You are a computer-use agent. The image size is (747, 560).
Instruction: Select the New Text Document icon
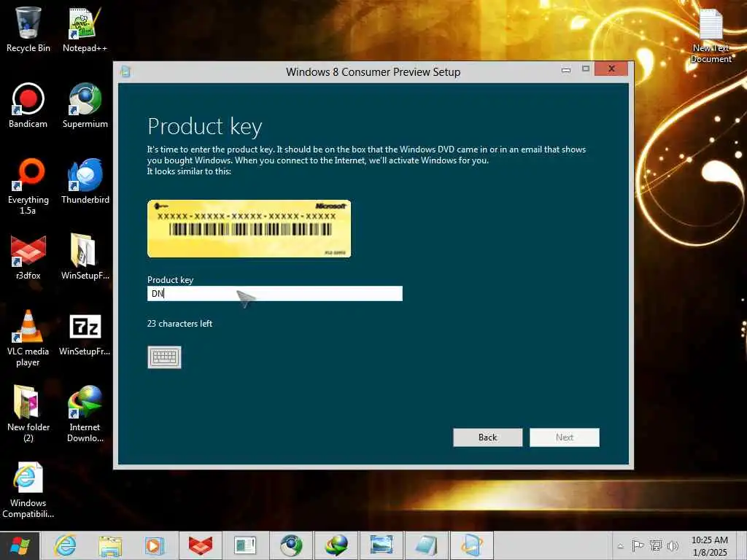(711, 36)
